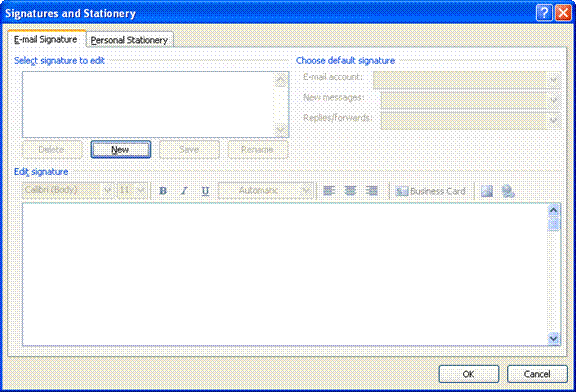Image resolution: width=576 pixels, height=392 pixels.
Task: Click the Save signature button
Action: pyautogui.click(x=189, y=150)
